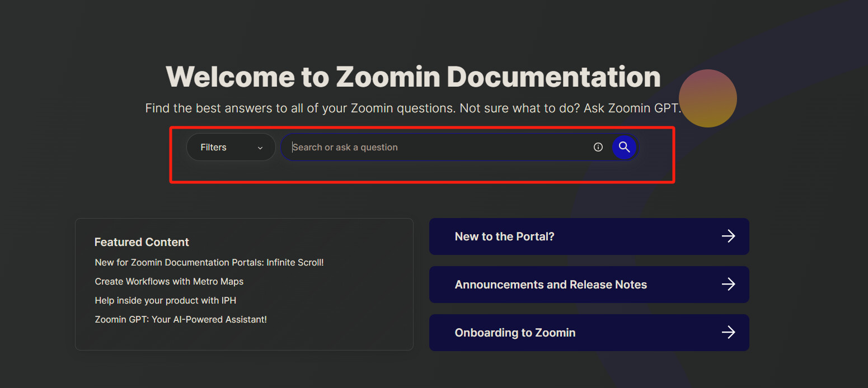Viewport: 868px width, 388px height.
Task: Open the Infinite Scroll featured article link
Action: [x=209, y=262]
